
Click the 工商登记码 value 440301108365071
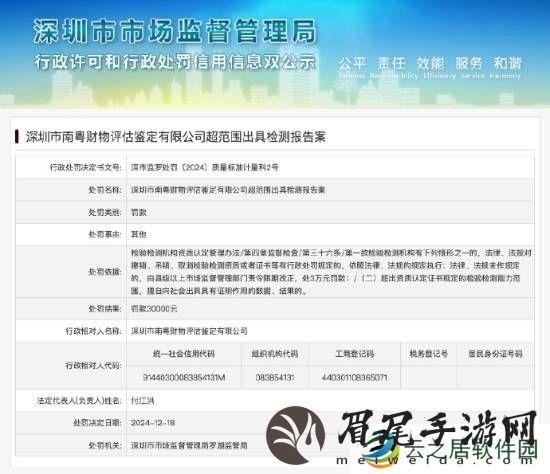tap(354, 378)
